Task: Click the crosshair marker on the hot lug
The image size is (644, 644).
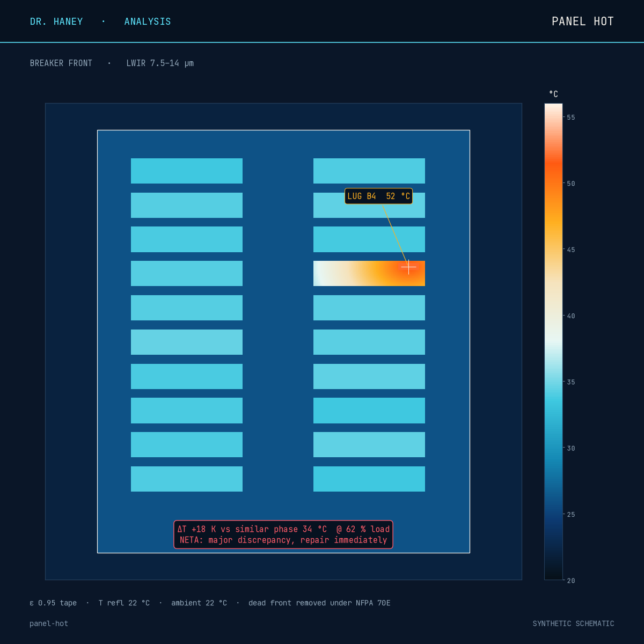Action: coord(409,267)
